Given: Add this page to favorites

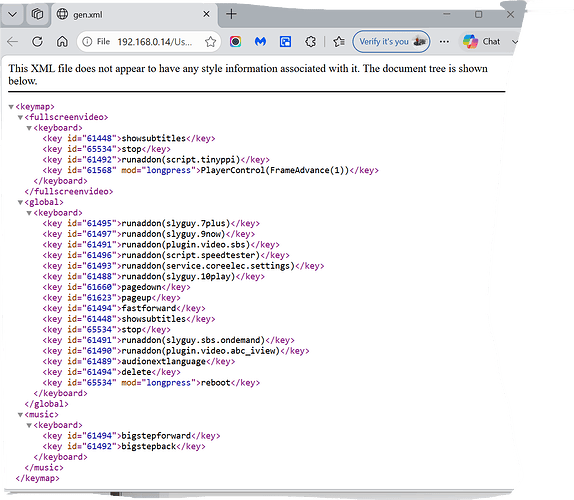Looking at the screenshot, I should coord(210,42).
